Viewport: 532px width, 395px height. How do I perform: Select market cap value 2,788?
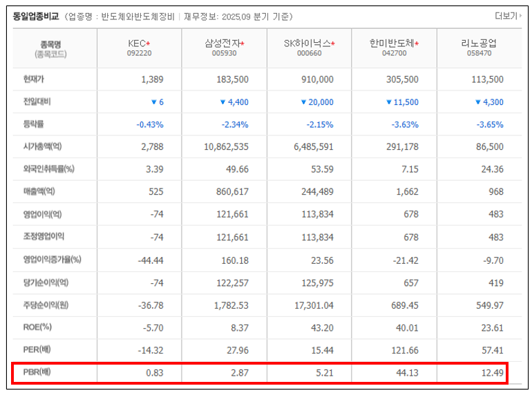coord(152,147)
